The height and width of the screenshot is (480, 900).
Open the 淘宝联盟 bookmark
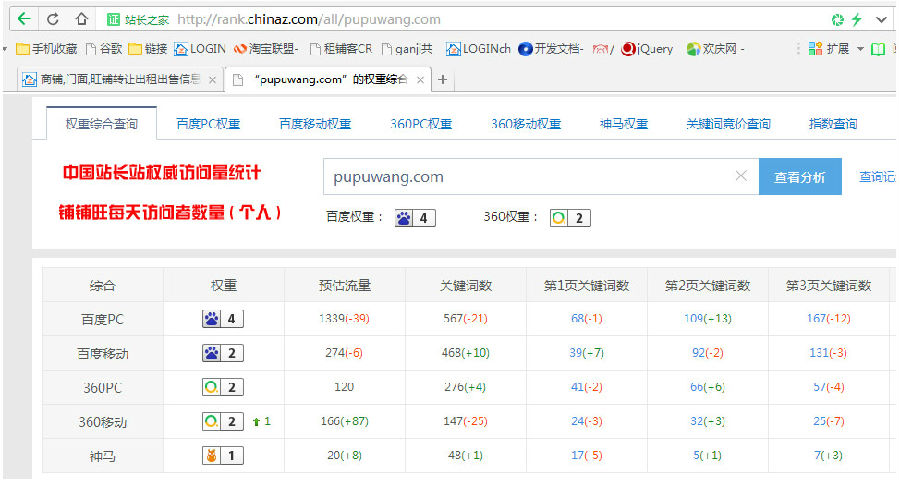pyautogui.click(x=266, y=49)
